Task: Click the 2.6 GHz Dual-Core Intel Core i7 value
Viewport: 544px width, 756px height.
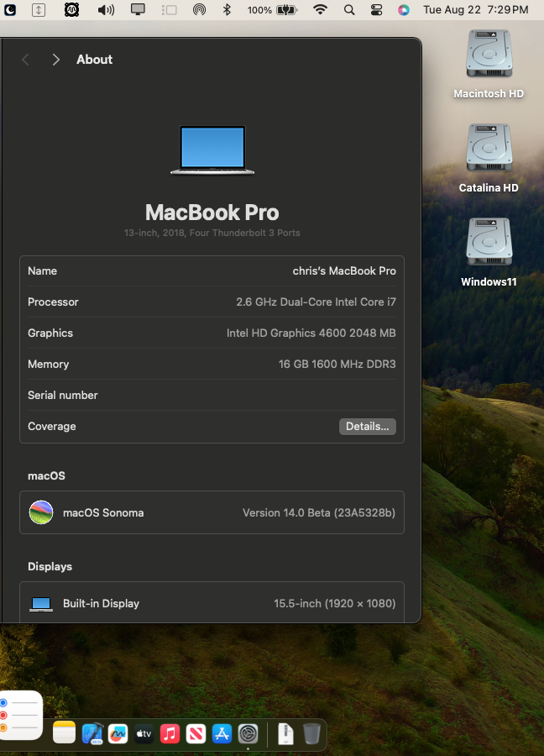Action: [316, 302]
